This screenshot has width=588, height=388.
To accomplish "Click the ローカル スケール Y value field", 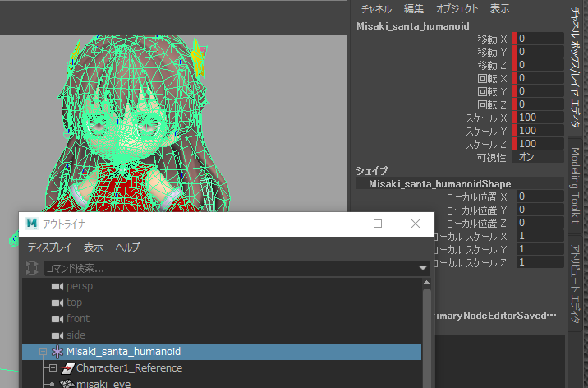I will tap(540, 249).
